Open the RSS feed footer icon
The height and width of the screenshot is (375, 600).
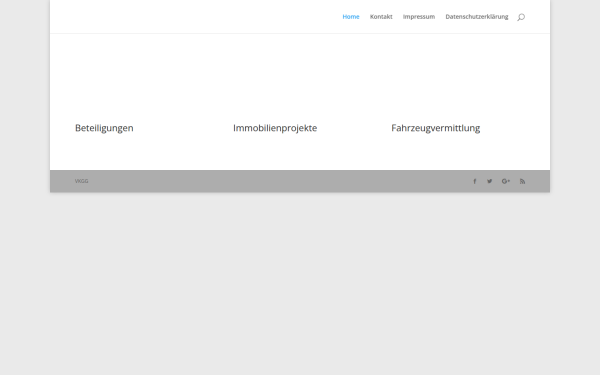pyautogui.click(x=522, y=181)
